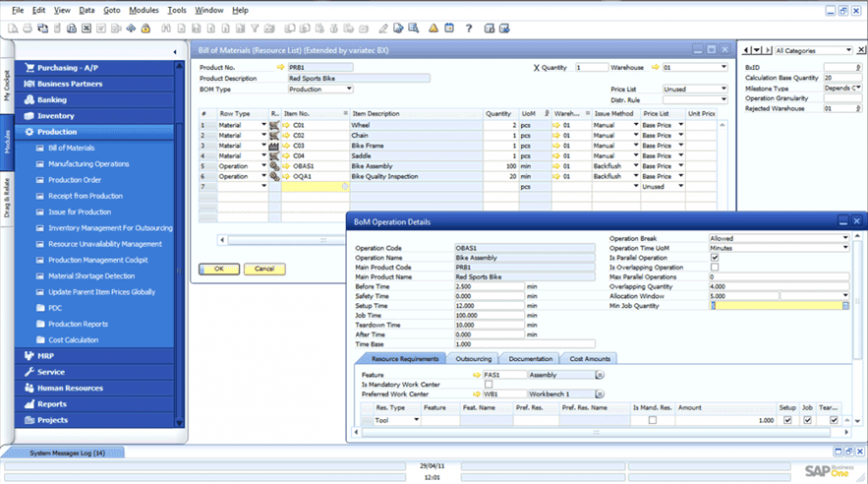This screenshot has height=484, width=868.
Task: Check the Is Overlapping Operation checkbox
Action: coord(715,267)
